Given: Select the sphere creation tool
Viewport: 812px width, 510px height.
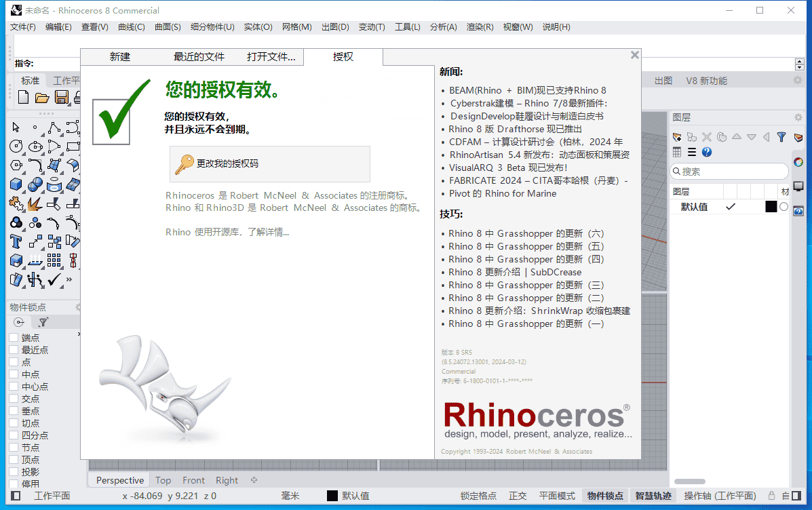Looking at the screenshot, I should click(34, 184).
